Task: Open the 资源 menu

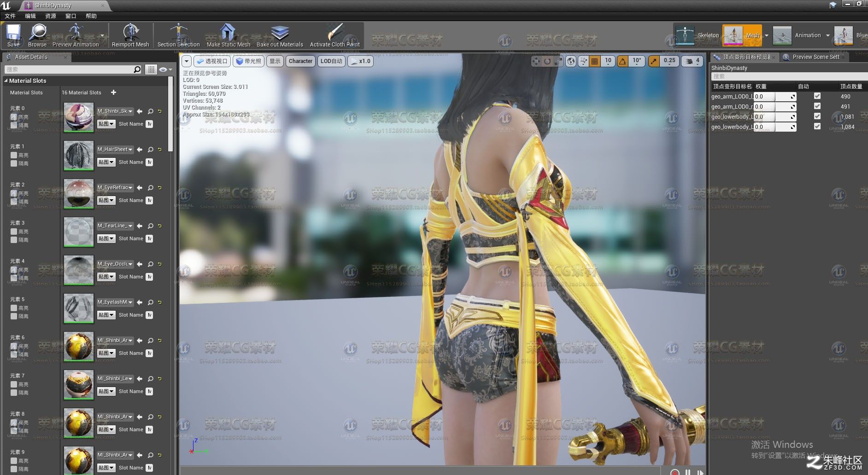Action: 51,16
